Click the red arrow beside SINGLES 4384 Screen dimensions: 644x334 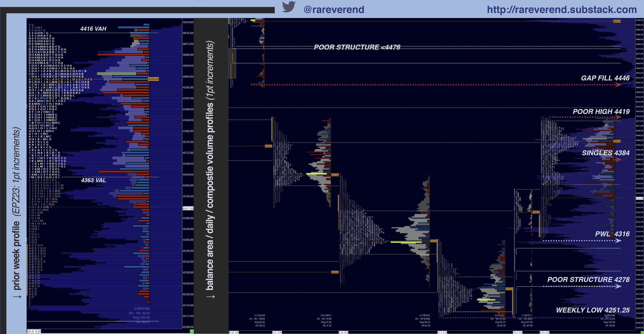[x=618, y=160]
